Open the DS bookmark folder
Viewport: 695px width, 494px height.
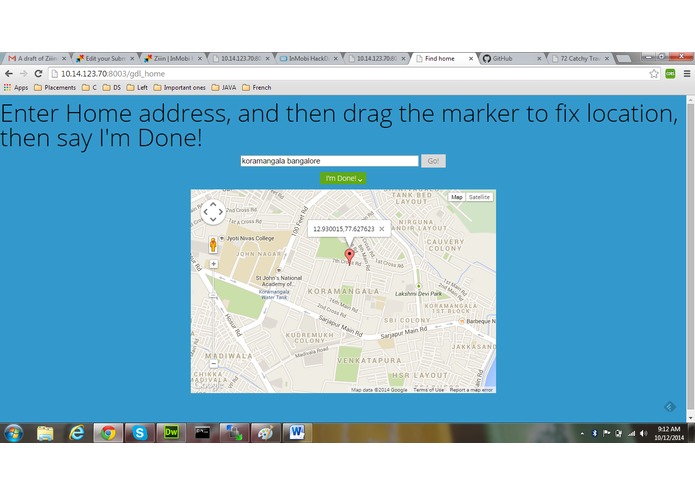click(x=112, y=88)
